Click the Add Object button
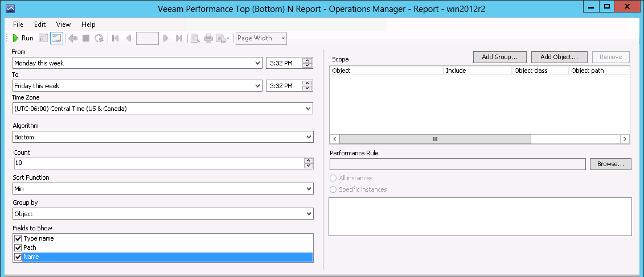The image size is (644, 277). 559,57
